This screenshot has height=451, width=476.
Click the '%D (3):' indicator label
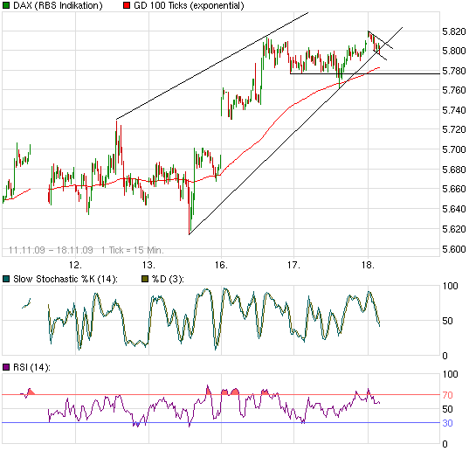(x=168, y=279)
